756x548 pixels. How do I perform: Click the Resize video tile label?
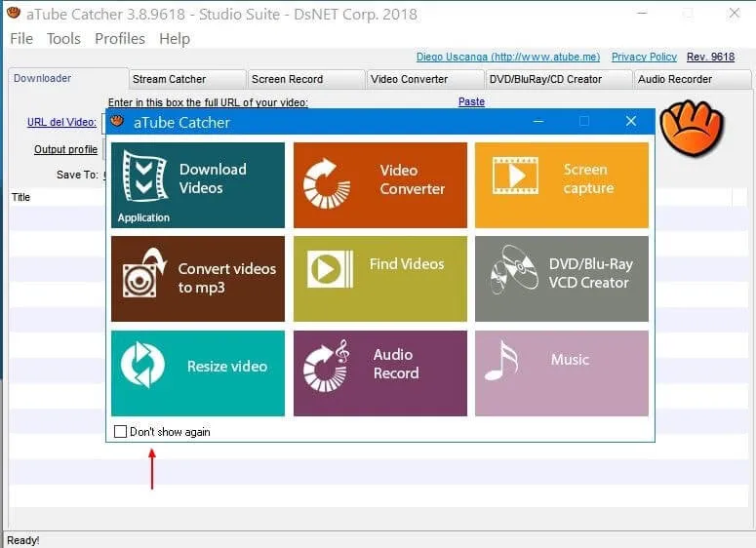pyautogui.click(x=227, y=367)
